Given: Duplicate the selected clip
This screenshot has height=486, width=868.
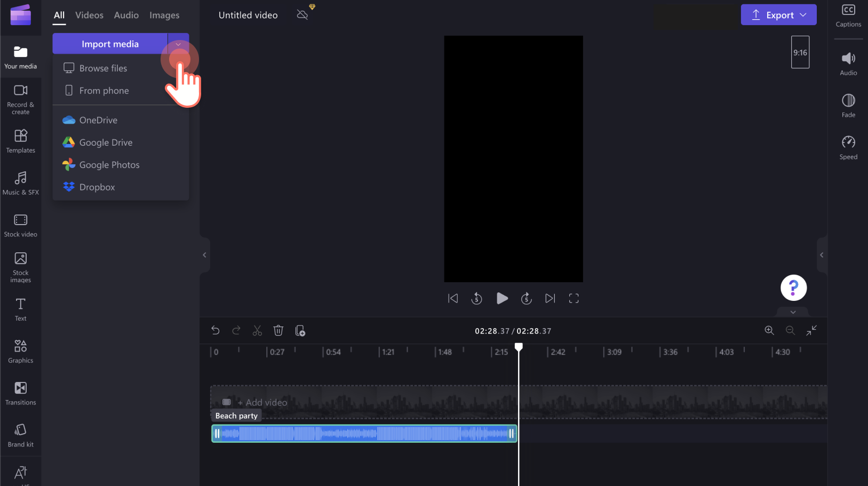Looking at the screenshot, I should [300, 331].
